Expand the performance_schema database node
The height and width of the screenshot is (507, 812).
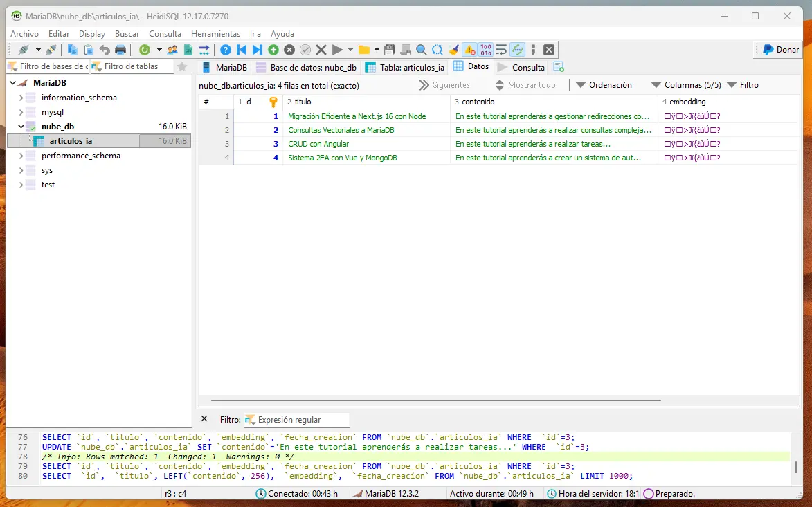tap(21, 156)
